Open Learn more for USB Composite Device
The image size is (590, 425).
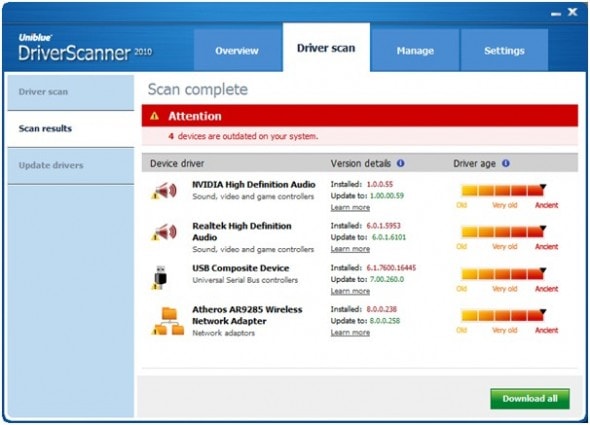point(350,291)
